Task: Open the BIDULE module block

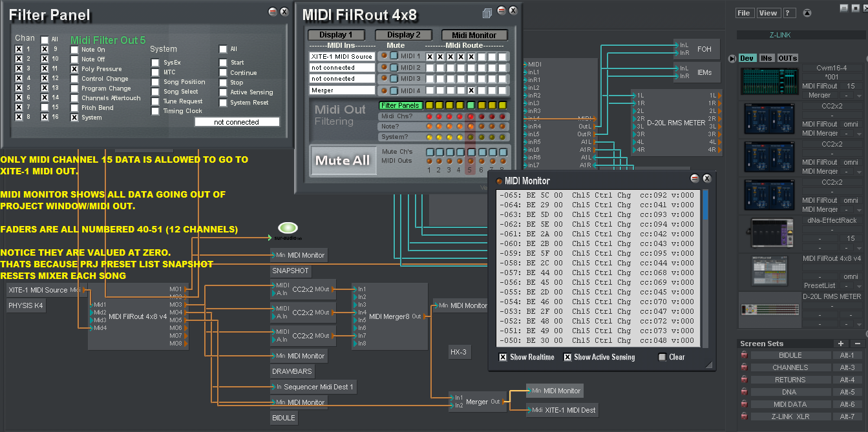Action: click(x=283, y=418)
